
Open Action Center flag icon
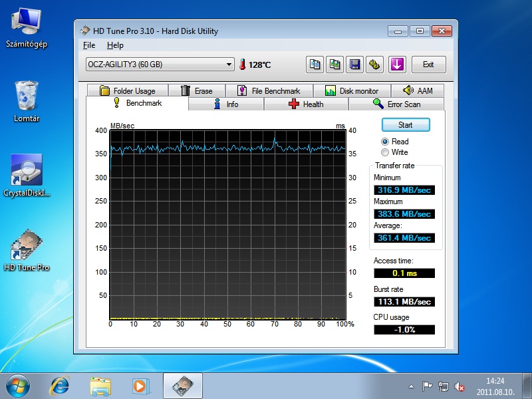click(427, 386)
